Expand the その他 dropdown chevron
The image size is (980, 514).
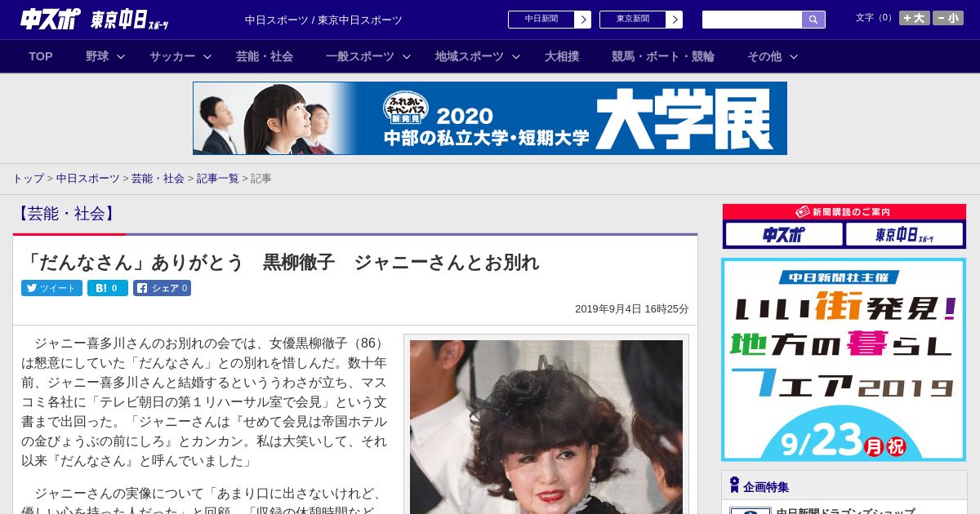click(x=794, y=56)
